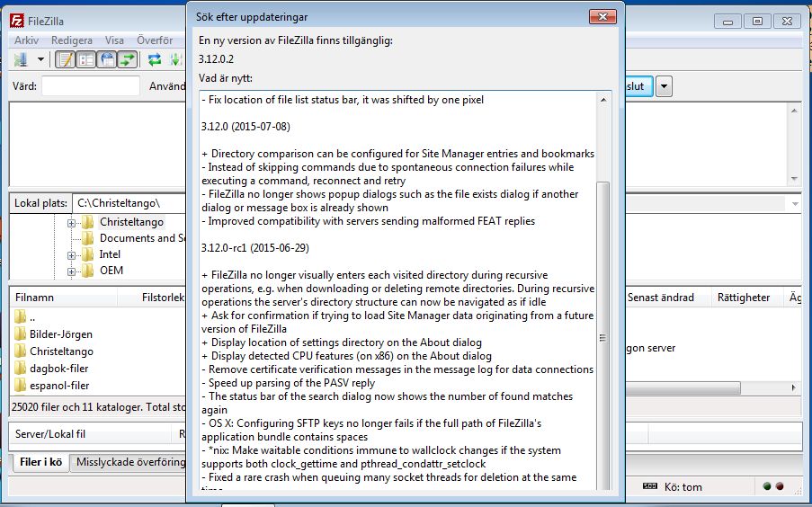Open the remote path dropdown arrow
Screen dimensions: 812x507
point(795,204)
